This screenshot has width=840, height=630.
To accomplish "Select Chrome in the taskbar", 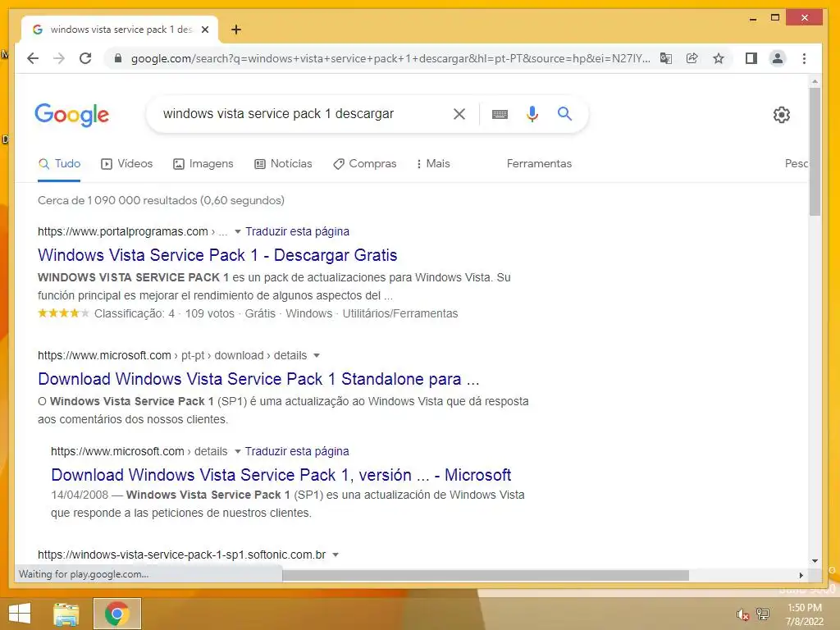I will [x=117, y=614].
